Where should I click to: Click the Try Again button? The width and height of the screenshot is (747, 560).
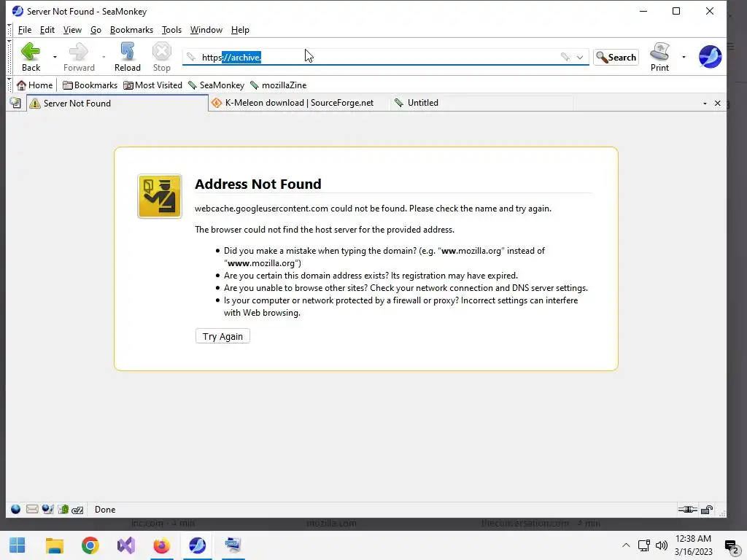(222, 336)
